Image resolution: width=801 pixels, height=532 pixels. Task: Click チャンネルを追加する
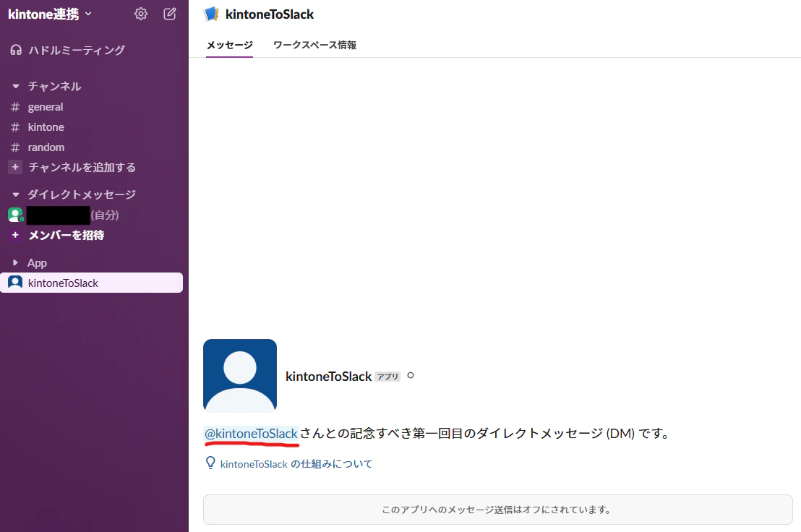[82, 168]
